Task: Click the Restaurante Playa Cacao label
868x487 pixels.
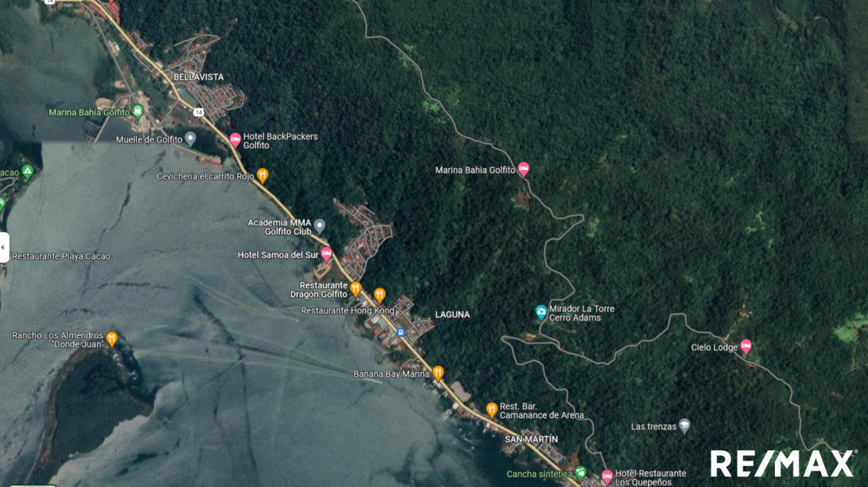Action: click(62, 256)
